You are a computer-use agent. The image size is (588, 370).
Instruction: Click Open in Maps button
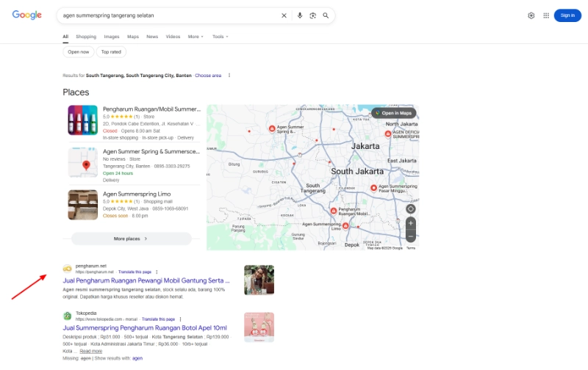click(x=393, y=113)
